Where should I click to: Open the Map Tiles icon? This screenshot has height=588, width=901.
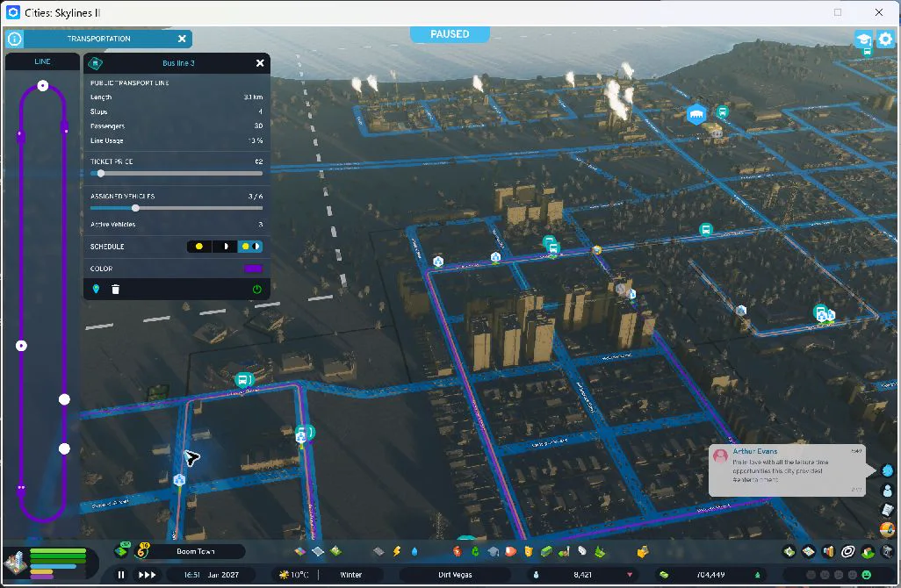pos(809,552)
